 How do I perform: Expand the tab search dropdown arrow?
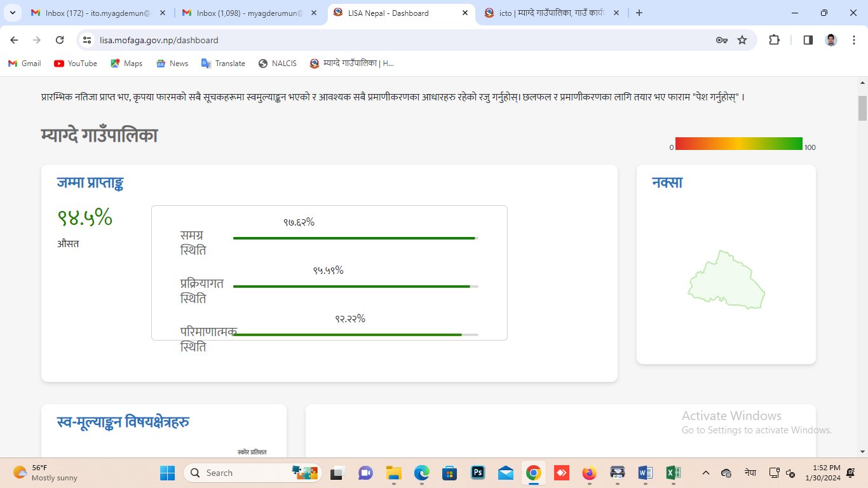(x=13, y=13)
